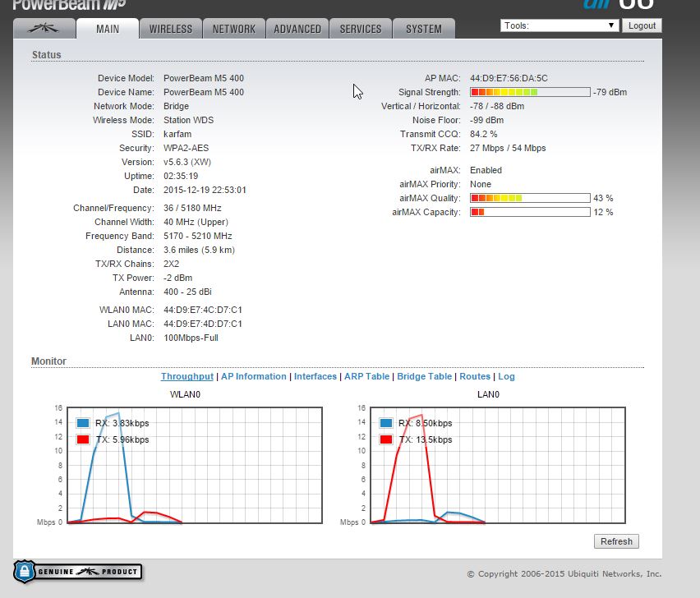Viewport: 700px width, 598px height.
Task: Select the LAN0 MAC address 44:D9:E7:4D:D7:C1
Action: (x=203, y=324)
